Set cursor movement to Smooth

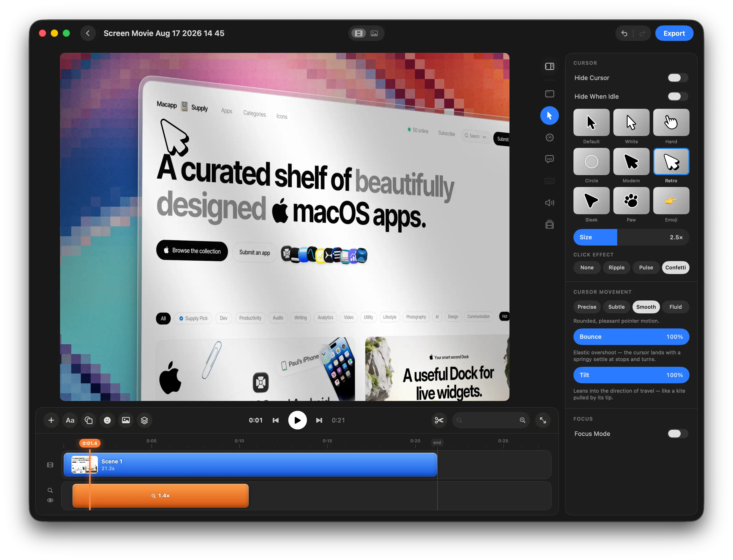pyautogui.click(x=646, y=307)
